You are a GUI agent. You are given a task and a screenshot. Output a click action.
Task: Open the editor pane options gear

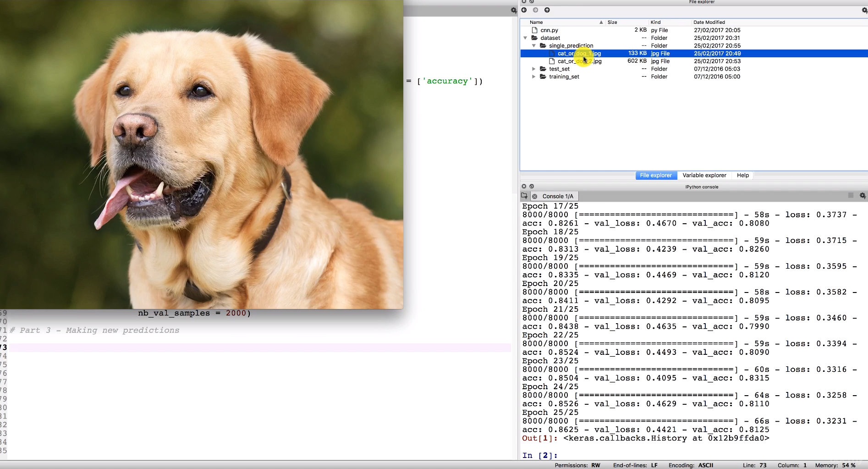coord(514,11)
